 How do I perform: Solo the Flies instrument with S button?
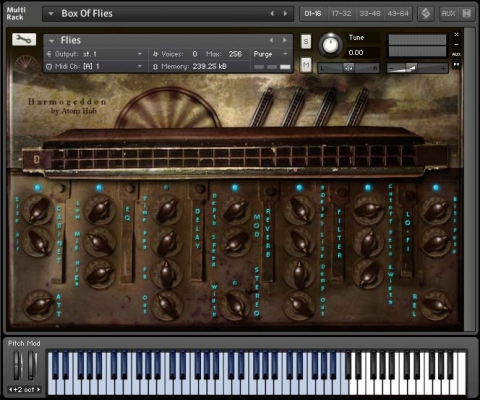pyautogui.click(x=306, y=42)
